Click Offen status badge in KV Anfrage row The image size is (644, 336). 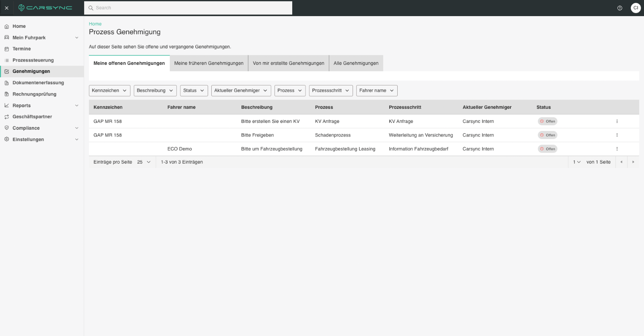(547, 121)
